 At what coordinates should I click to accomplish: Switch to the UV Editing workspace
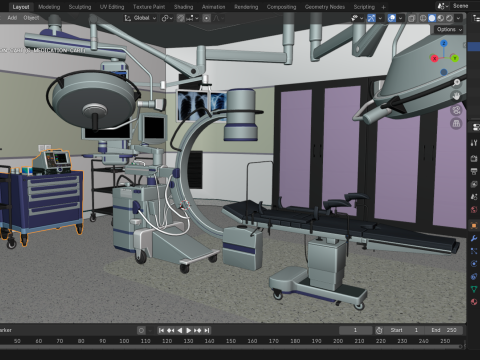click(112, 7)
